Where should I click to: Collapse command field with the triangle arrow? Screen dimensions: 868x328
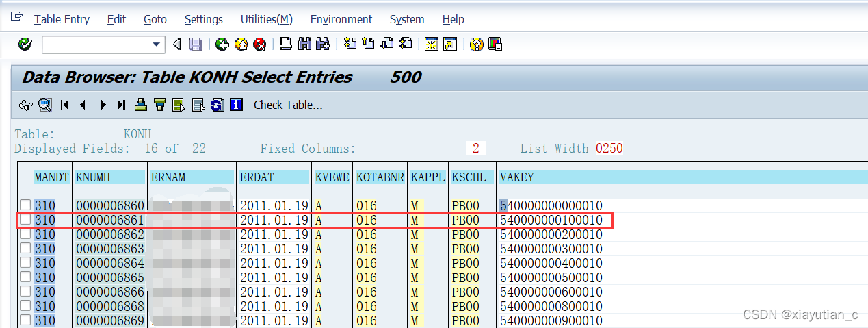[176, 45]
